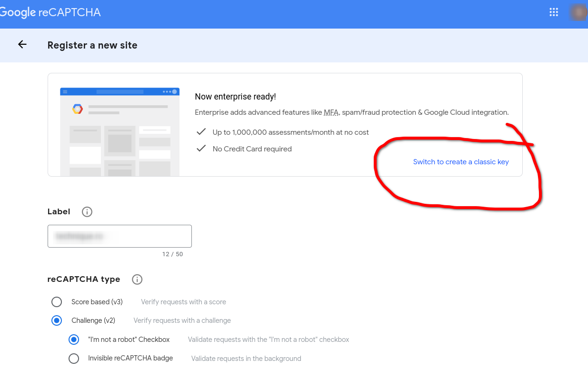Choose Invisible reCAPTCHA badge option

(73, 359)
